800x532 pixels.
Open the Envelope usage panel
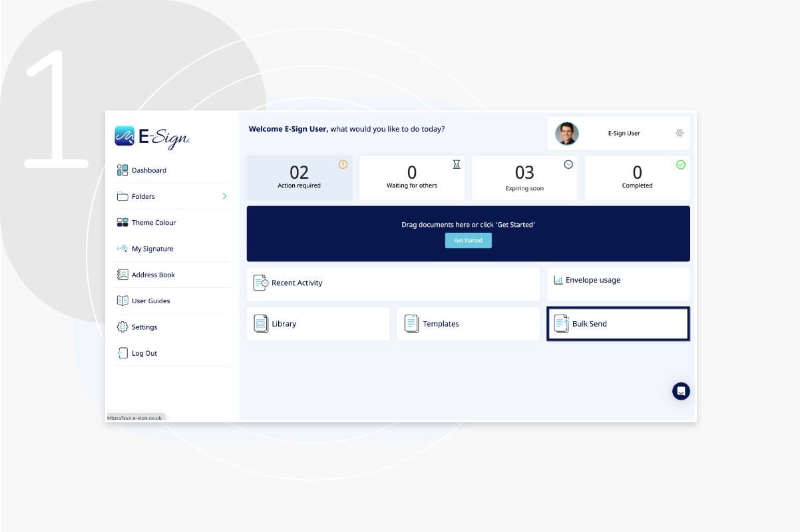(x=618, y=284)
